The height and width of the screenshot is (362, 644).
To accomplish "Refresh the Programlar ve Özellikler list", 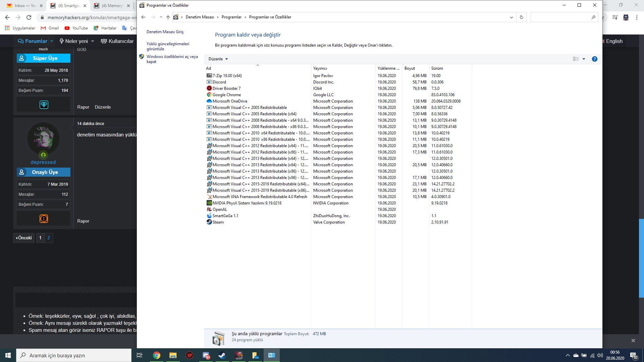I will pyautogui.click(x=521, y=17).
